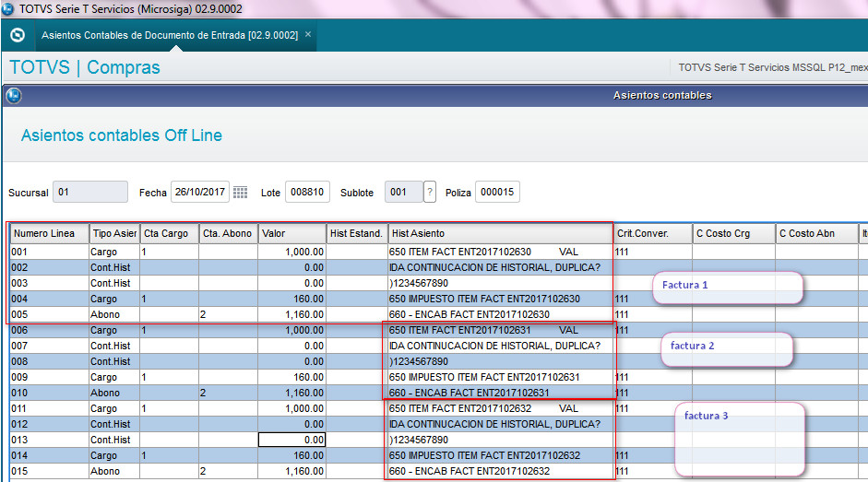Click the Sublote field 001
The height and width of the screenshot is (482, 868).
[x=403, y=192]
